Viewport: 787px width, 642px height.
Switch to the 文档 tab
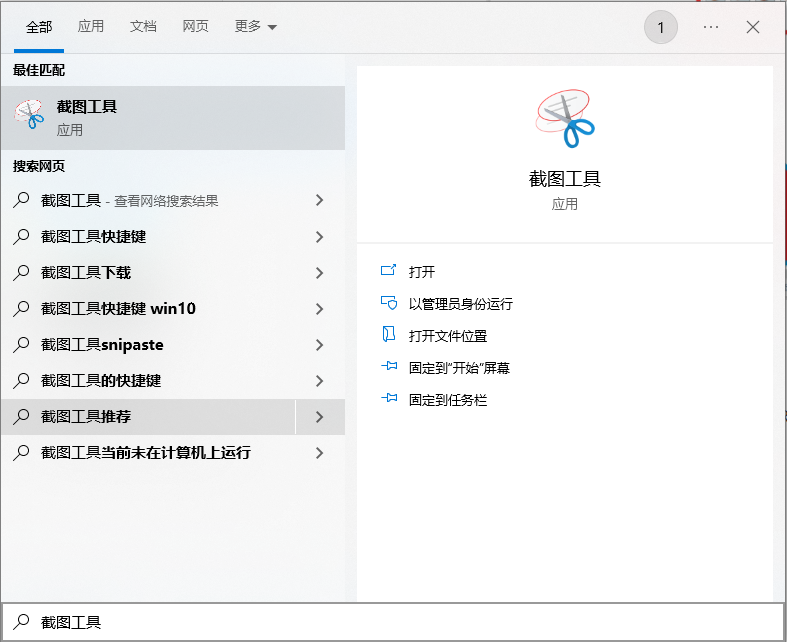point(143,27)
